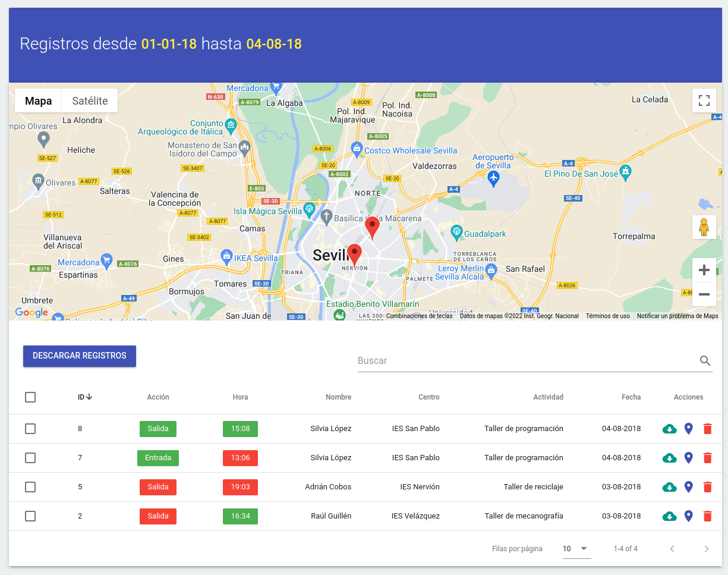The image size is (728, 575).
Task: Select the checkbox for ID 7
Action: click(30, 458)
